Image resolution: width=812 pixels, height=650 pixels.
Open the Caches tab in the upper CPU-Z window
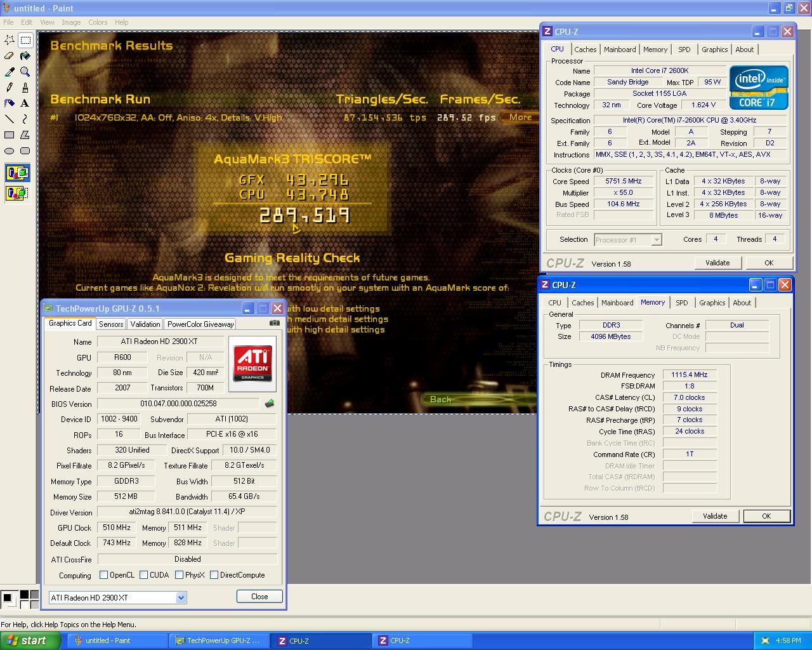tap(585, 50)
